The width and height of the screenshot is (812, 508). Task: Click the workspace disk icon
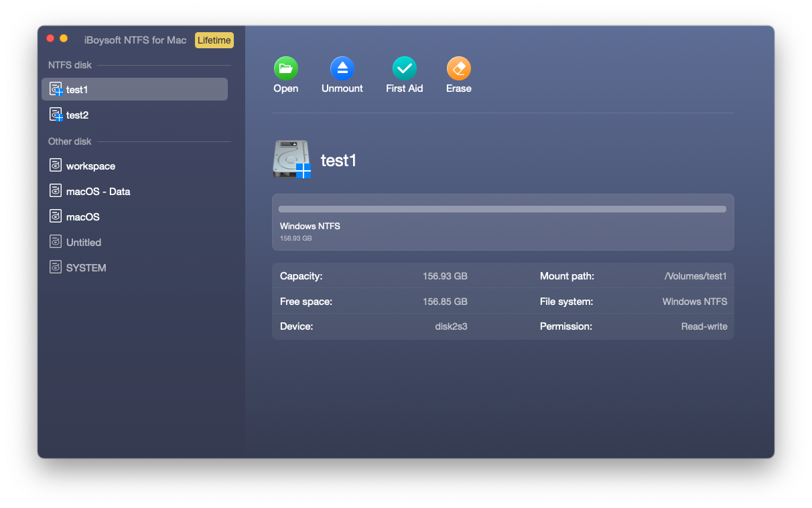tap(56, 166)
